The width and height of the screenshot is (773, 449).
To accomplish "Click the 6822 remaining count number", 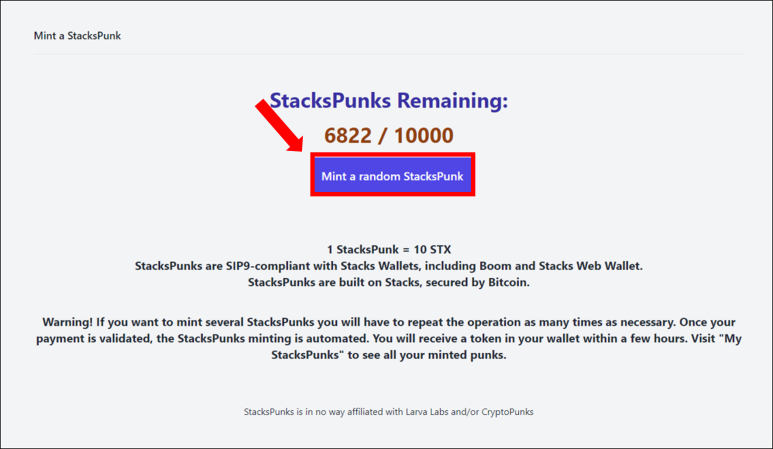I will pos(347,135).
